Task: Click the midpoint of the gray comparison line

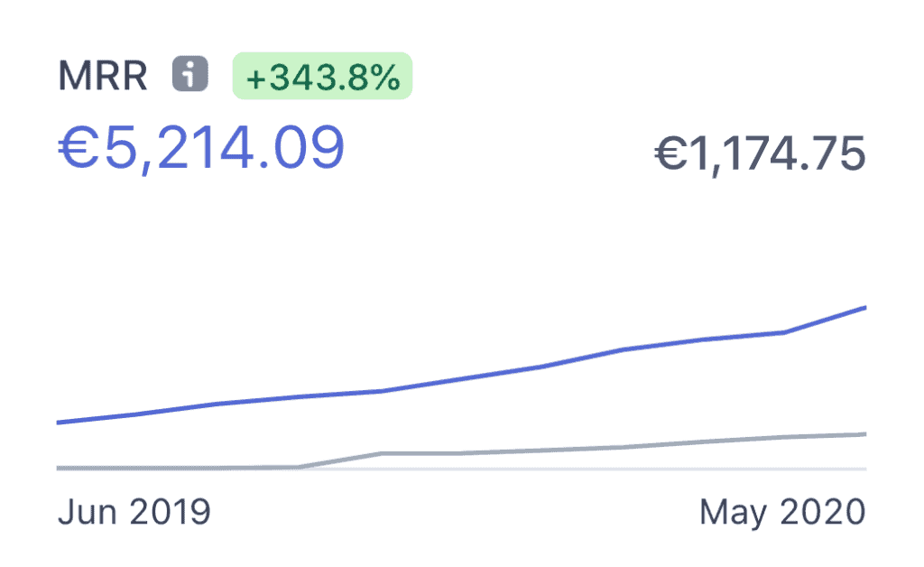Action: pos(461,453)
